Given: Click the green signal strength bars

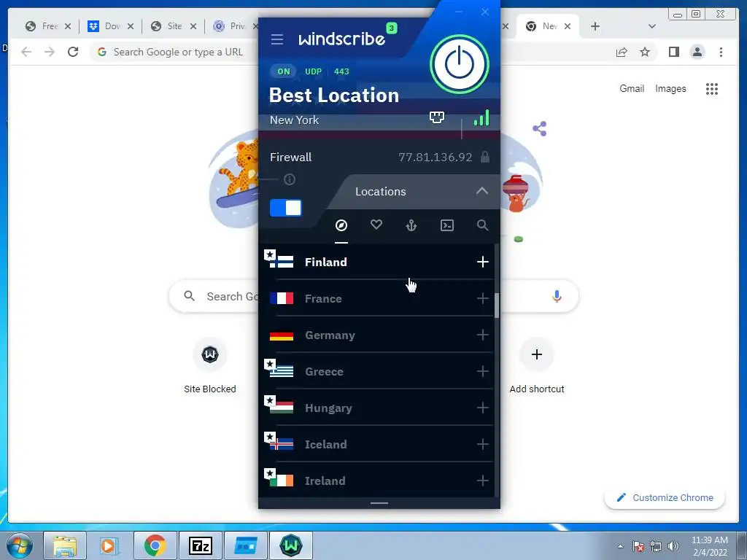Looking at the screenshot, I should [481, 117].
